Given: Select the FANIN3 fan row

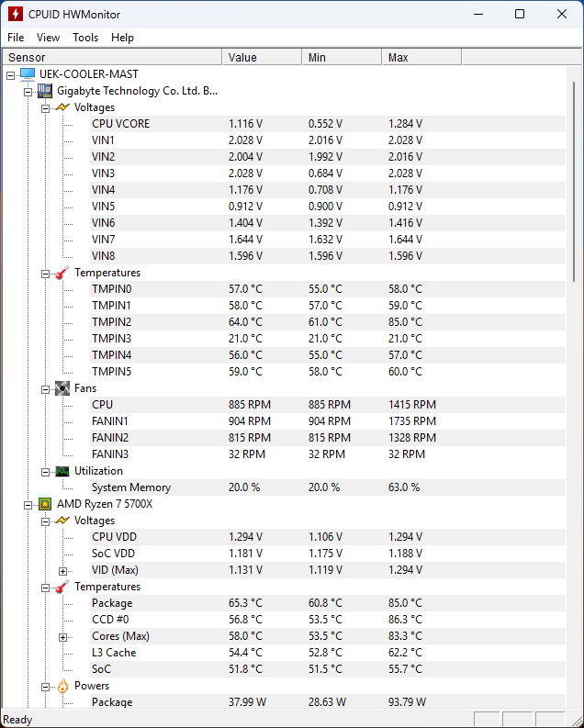Looking at the screenshot, I should point(328,454).
